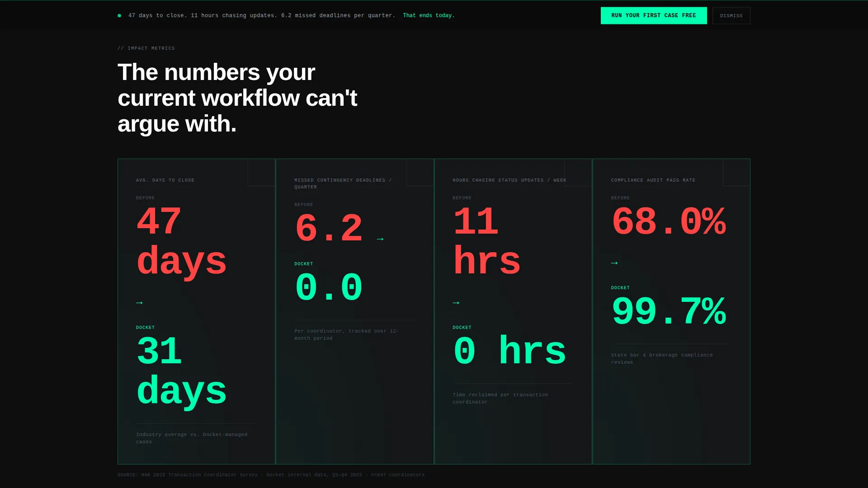Viewport: 868px width, 488px height.
Task: Click the 99.7% compliance pass rate
Action: tap(669, 311)
